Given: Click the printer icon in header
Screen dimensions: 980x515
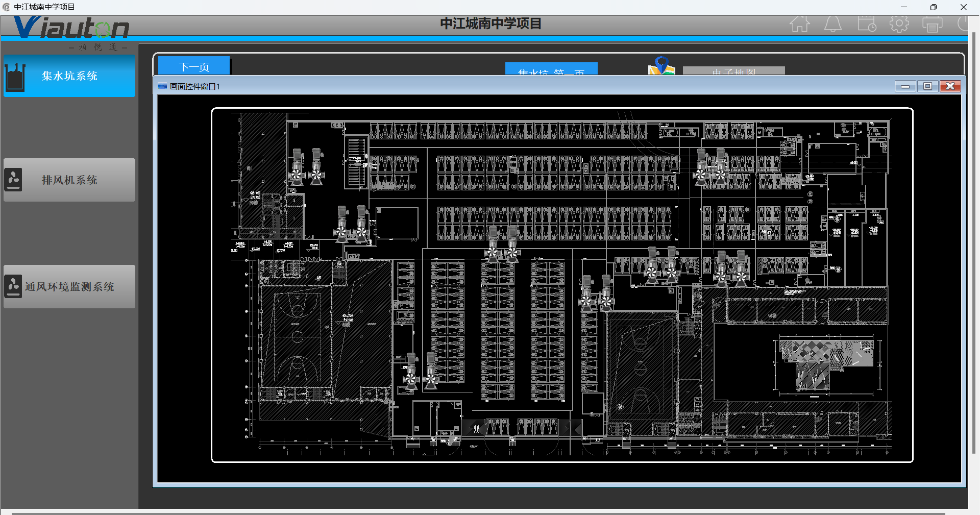Looking at the screenshot, I should [x=933, y=24].
